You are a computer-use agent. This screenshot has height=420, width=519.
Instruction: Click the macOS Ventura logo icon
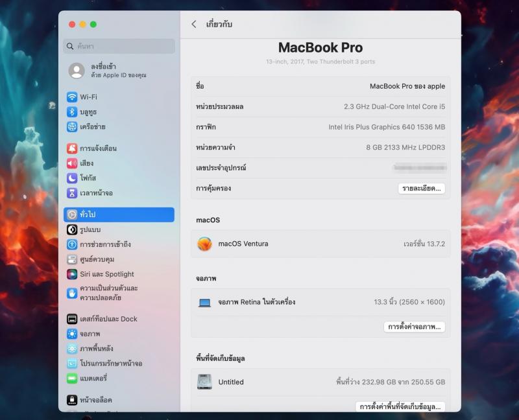(x=204, y=244)
